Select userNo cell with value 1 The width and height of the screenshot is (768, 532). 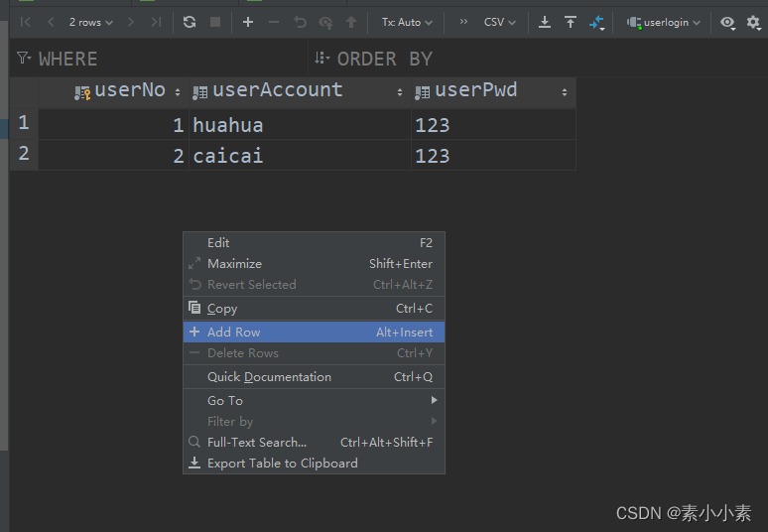click(x=114, y=124)
